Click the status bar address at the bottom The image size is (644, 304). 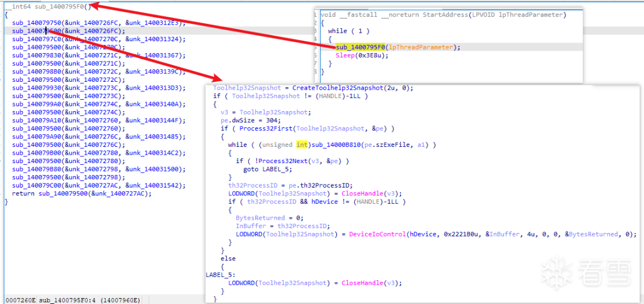72,299
